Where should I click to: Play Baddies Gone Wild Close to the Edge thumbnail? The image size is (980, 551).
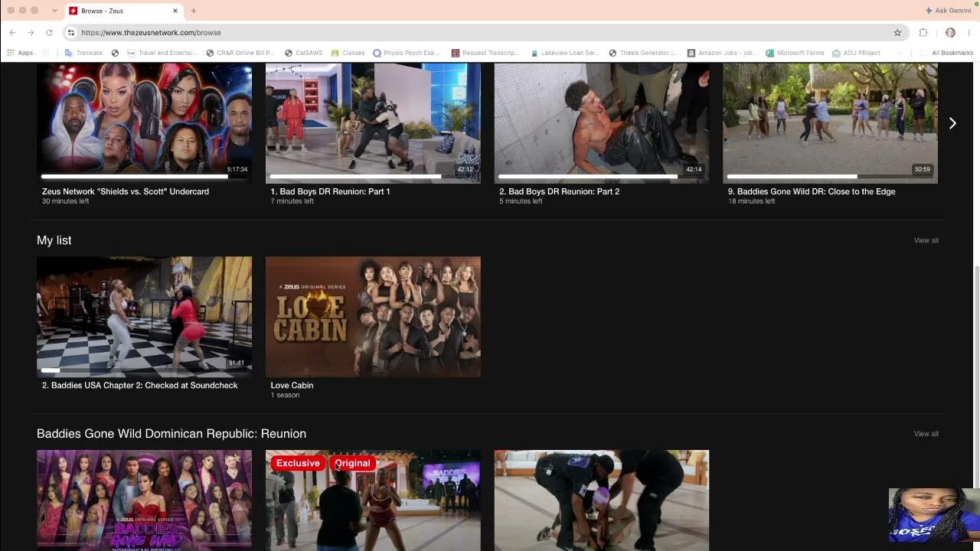tap(830, 123)
